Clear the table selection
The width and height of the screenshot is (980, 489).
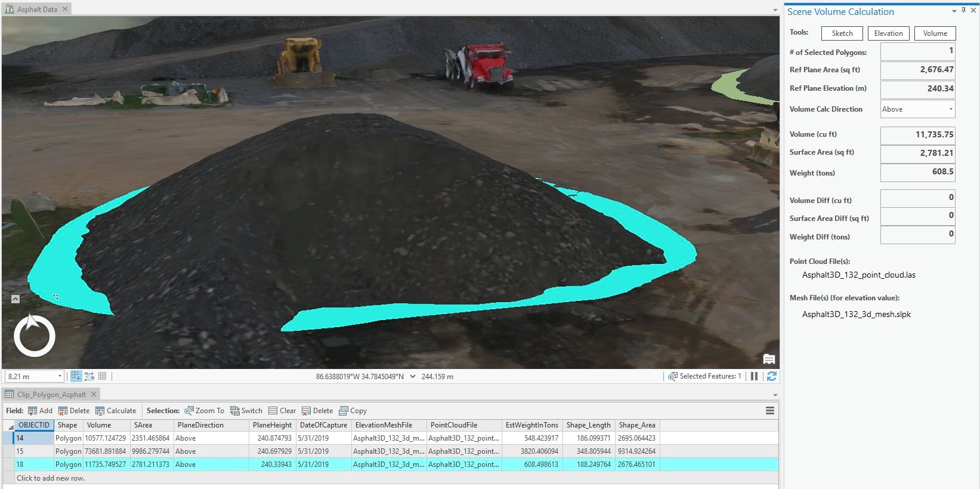282,411
